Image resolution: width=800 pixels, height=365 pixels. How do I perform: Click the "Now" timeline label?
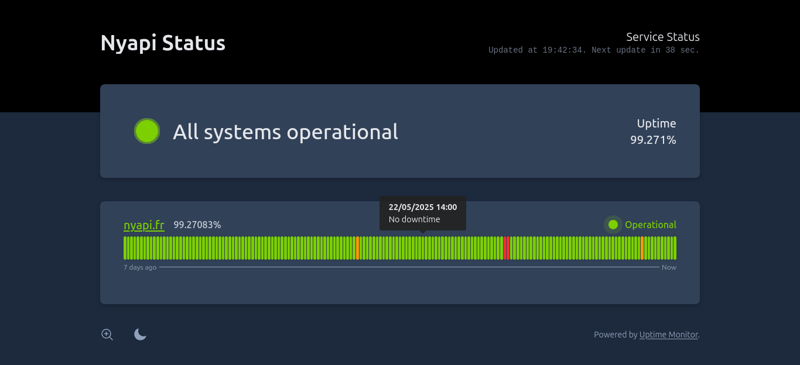coord(669,267)
